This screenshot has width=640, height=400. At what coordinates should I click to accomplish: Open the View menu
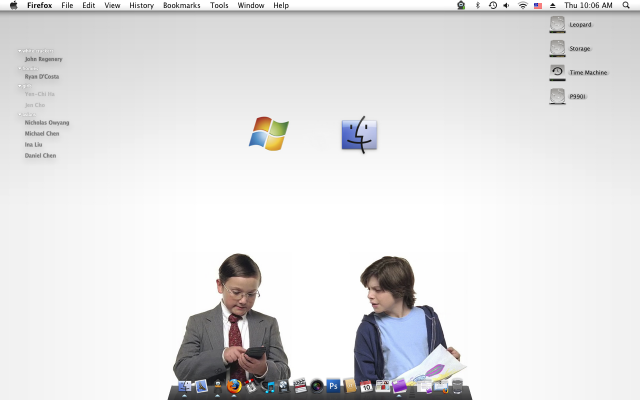tap(112, 5)
